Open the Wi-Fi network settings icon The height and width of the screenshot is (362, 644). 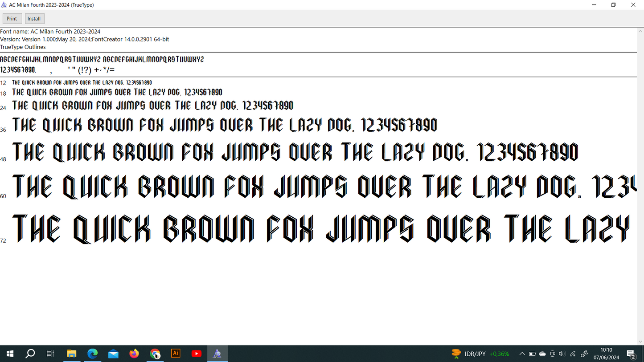tap(573, 354)
